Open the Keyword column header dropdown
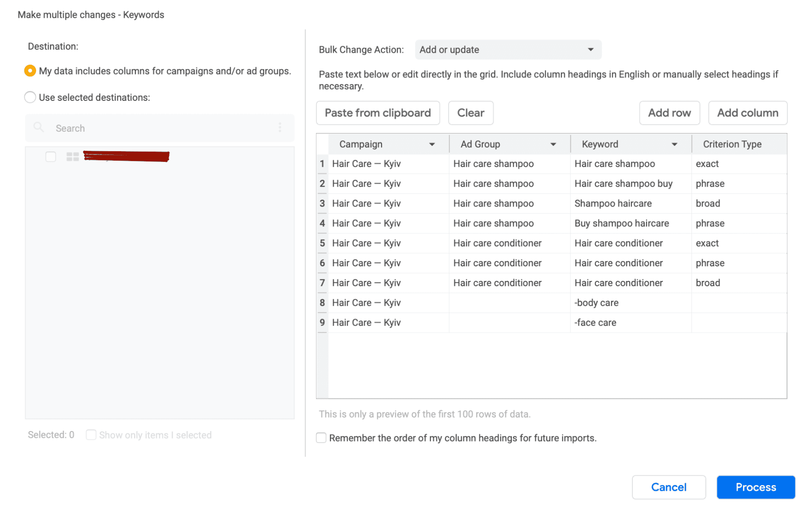The height and width of the screenshot is (518, 812). coord(675,144)
